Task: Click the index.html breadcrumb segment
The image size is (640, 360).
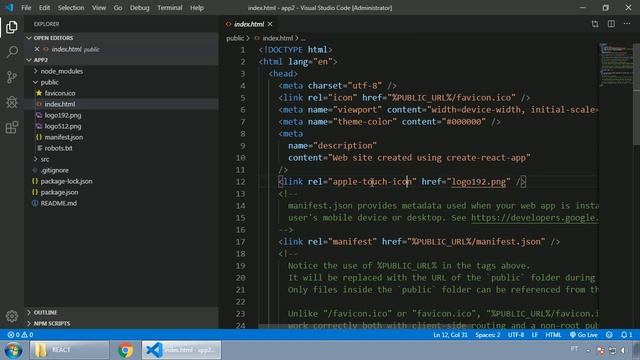Action: click(x=278, y=38)
